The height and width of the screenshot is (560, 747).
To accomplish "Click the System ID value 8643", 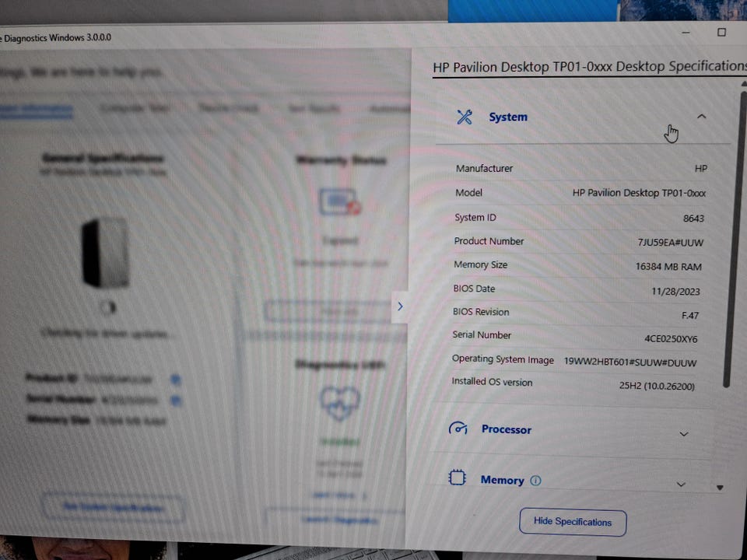I will tap(693, 219).
